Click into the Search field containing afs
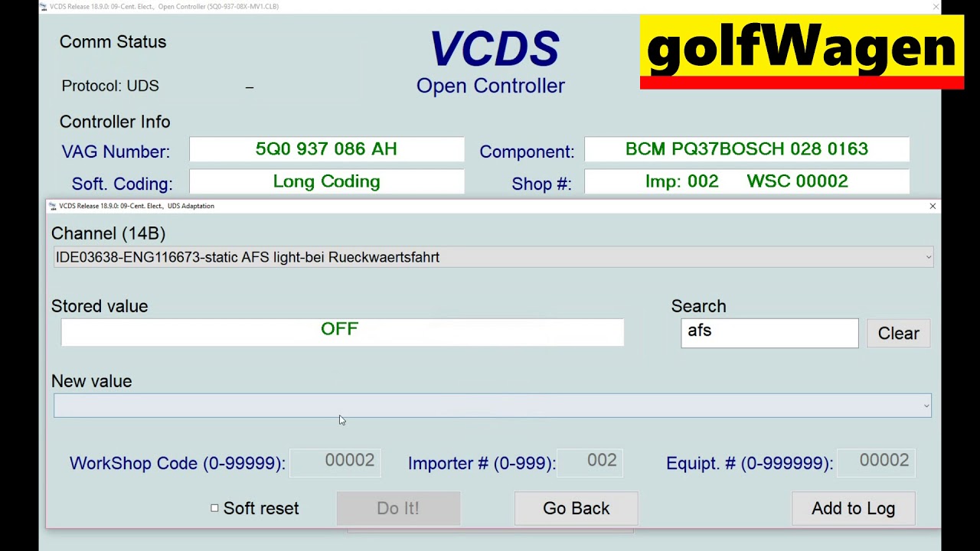This screenshot has width=980, height=551. click(x=769, y=333)
